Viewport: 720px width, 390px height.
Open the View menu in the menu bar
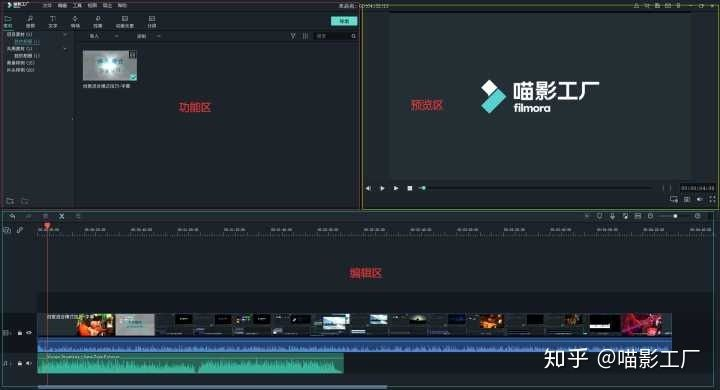[92, 6]
